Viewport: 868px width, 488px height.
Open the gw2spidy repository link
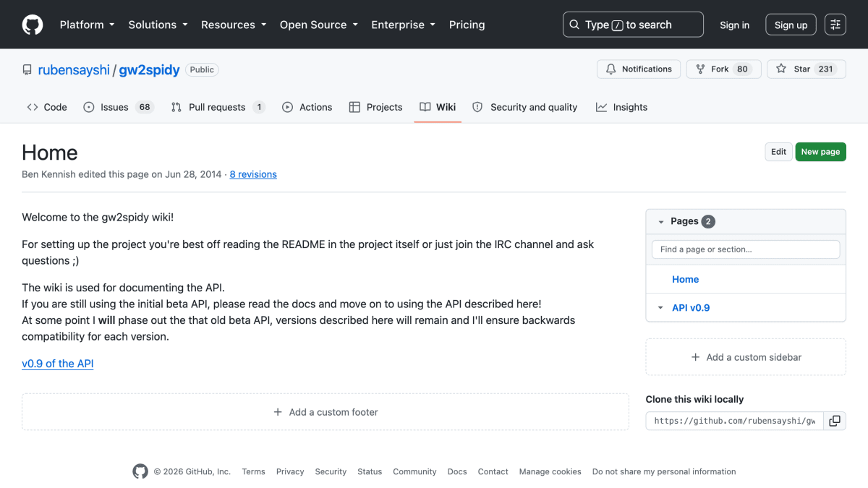(149, 69)
